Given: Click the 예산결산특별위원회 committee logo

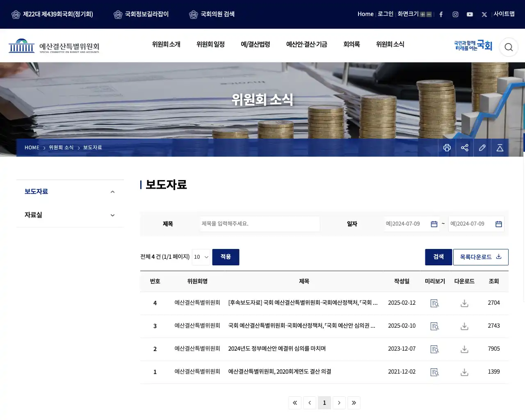Looking at the screenshot, I should (54, 46).
